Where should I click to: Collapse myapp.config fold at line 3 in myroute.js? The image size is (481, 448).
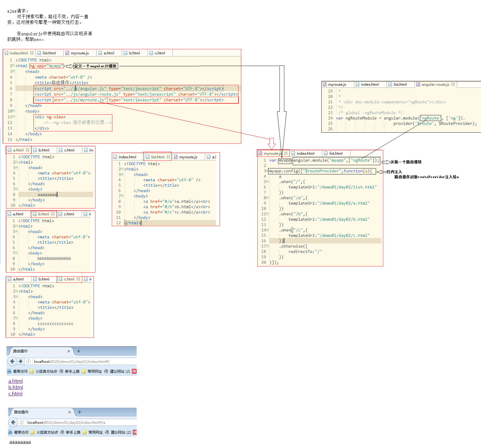pos(267,171)
